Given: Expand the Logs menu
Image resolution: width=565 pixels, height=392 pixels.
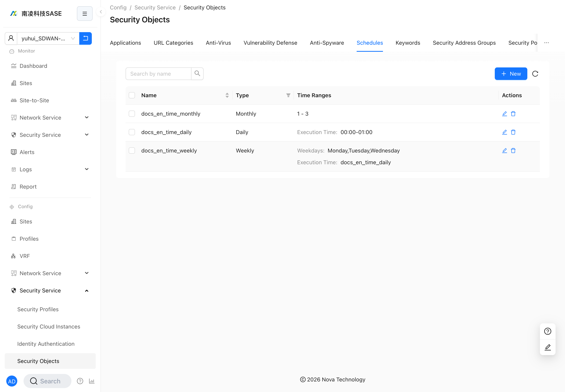Looking at the screenshot, I should tap(50, 170).
